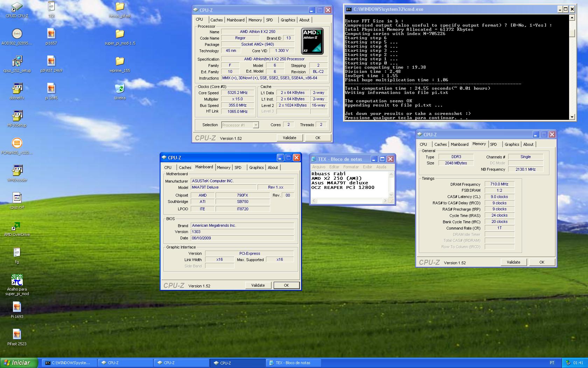Image resolution: width=588 pixels, height=368 pixels.
Task: Open the TEX text file icon
Action: click(51, 9)
